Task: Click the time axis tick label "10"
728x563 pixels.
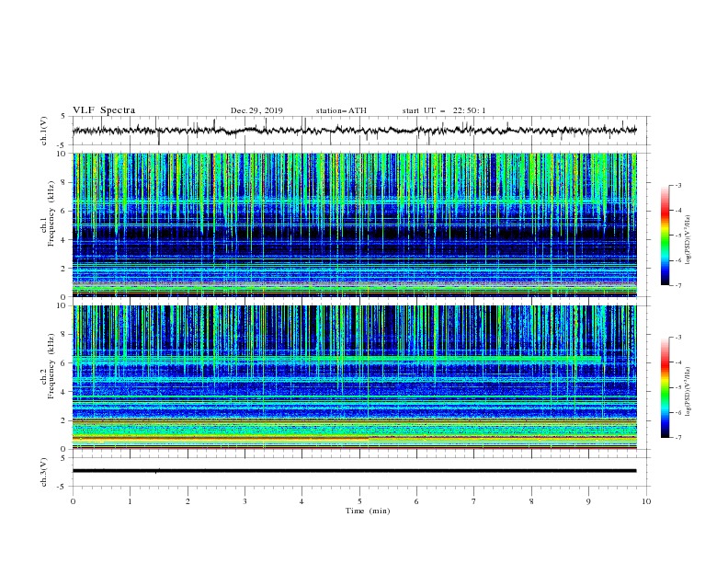Action: 646,501
